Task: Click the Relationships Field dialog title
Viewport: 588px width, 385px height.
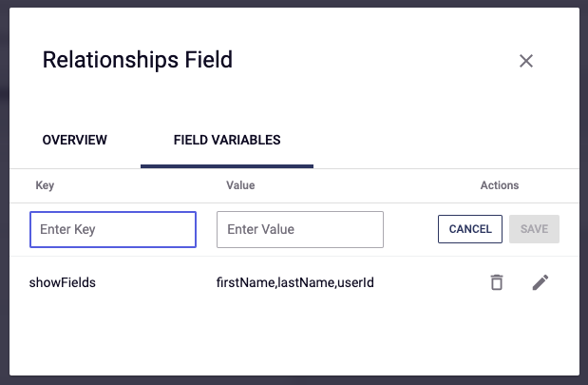Action: 138,61
